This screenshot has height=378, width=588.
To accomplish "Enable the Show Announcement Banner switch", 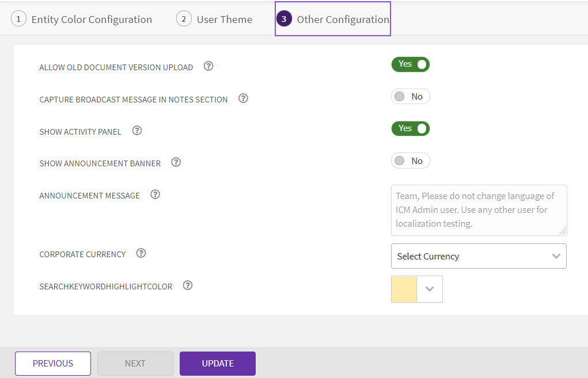I will (411, 161).
